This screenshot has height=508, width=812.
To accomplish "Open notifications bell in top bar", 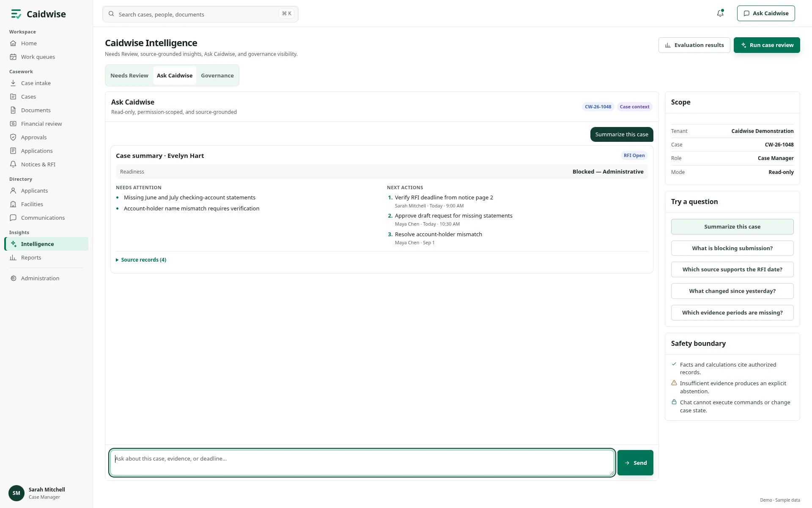I will [720, 14].
